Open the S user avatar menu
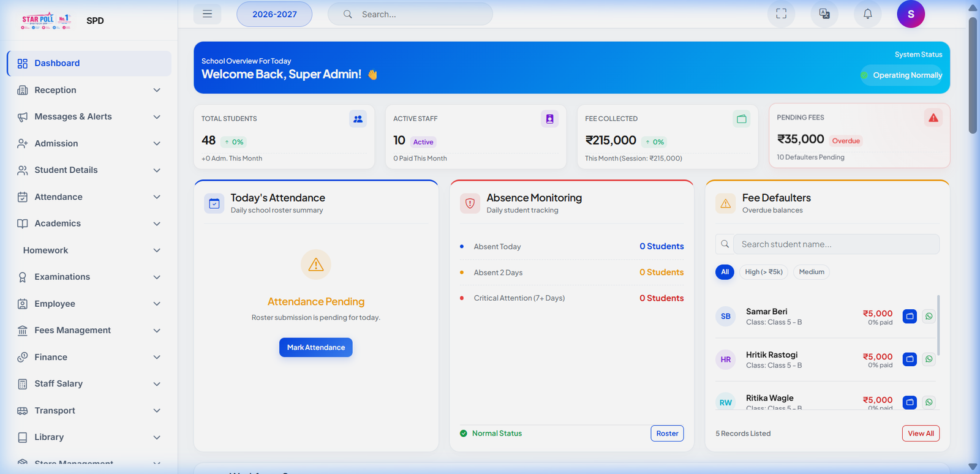Screen dimensions: 980x474 pos(911,14)
